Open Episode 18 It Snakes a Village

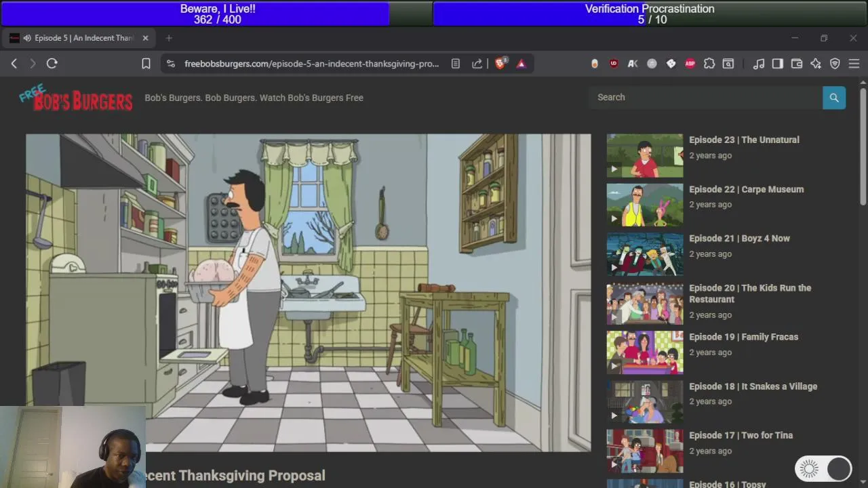[753, 386]
